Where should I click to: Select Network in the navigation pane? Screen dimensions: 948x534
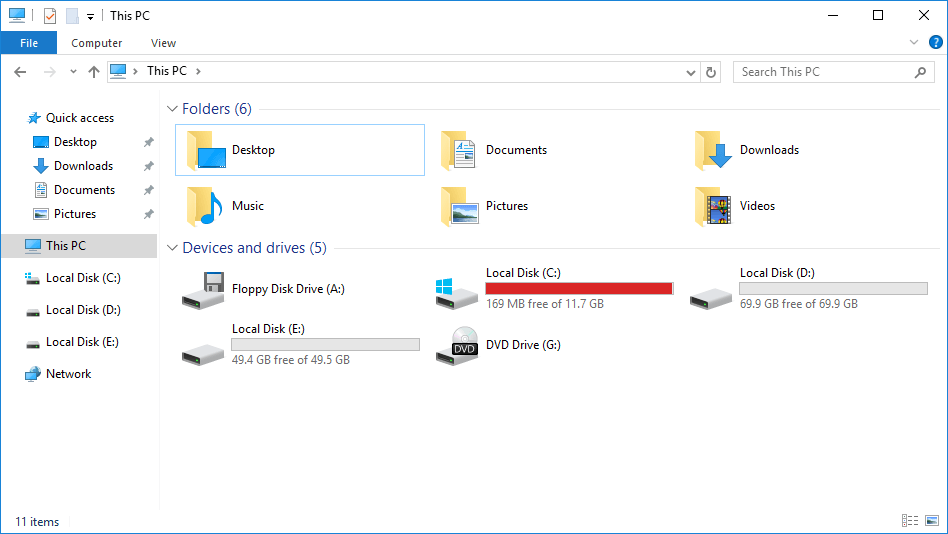68,374
